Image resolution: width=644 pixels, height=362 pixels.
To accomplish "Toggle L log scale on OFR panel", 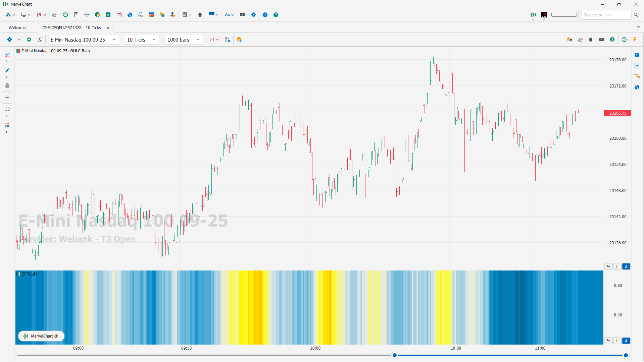I will [x=617, y=341].
